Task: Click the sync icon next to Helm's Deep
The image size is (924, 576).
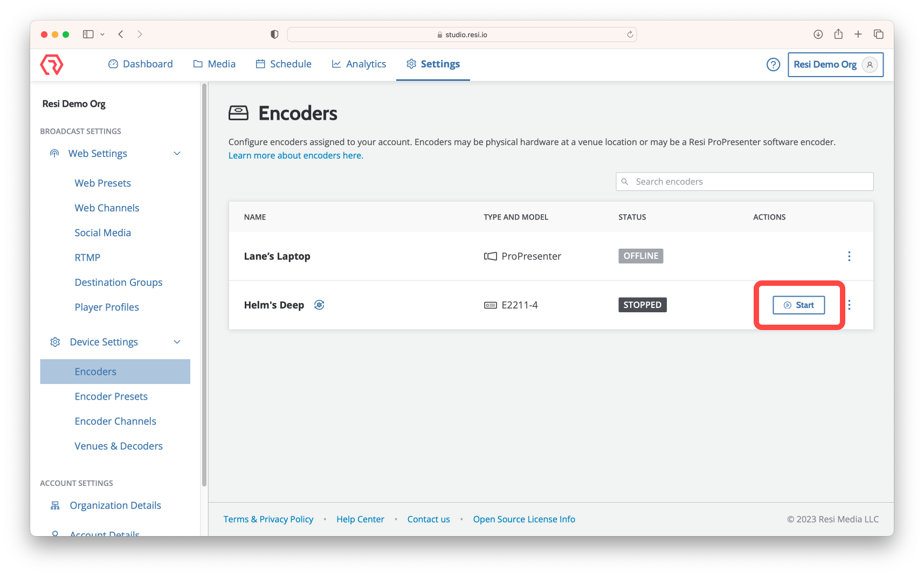Action: coord(319,305)
